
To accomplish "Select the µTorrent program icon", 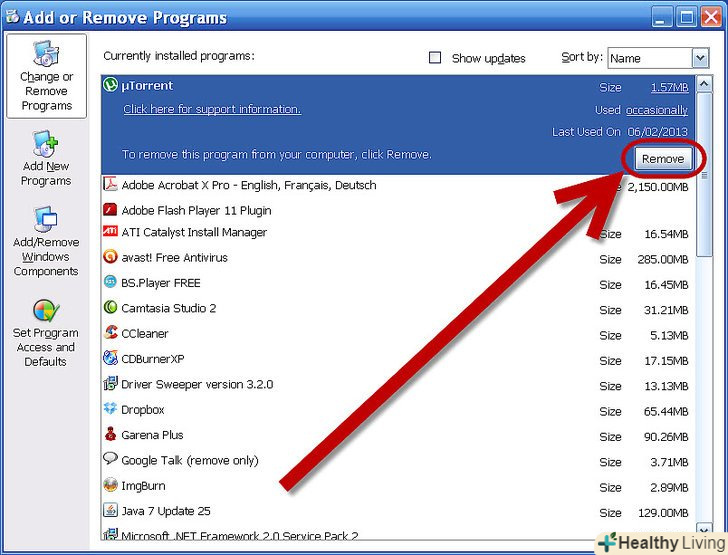I will (x=110, y=85).
